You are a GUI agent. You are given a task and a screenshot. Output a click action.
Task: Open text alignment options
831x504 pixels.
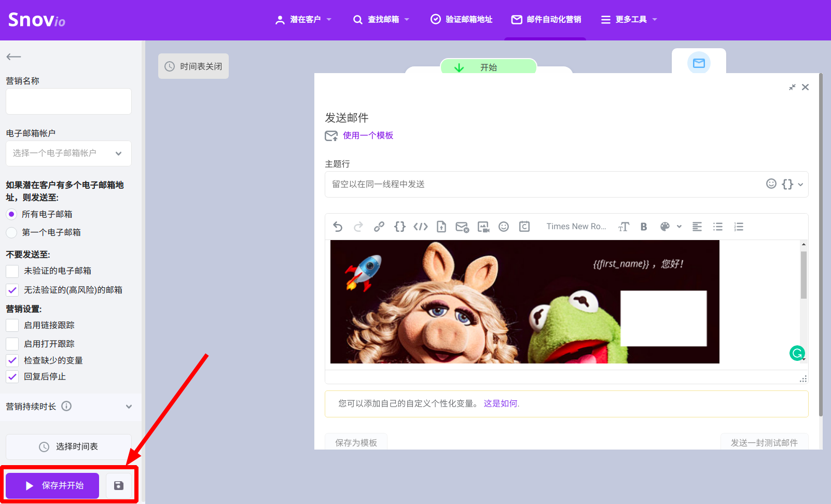(x=697, y=227)
